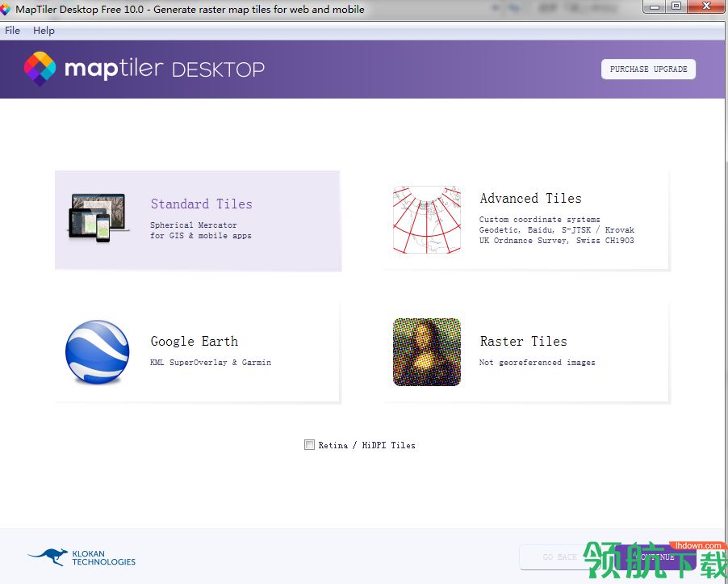Click 'Custom coordinate systems' description line
The image size is (728, 584).
pos(539,219)
